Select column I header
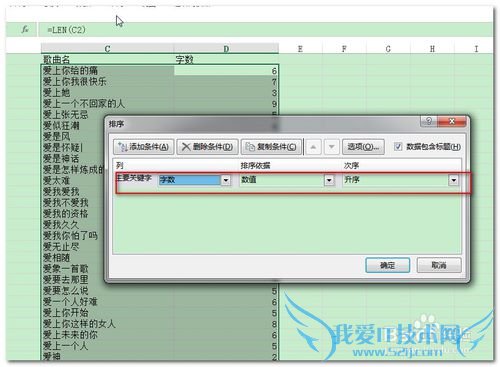This screenshot has height=367, width=500. (x=476, y=49)
